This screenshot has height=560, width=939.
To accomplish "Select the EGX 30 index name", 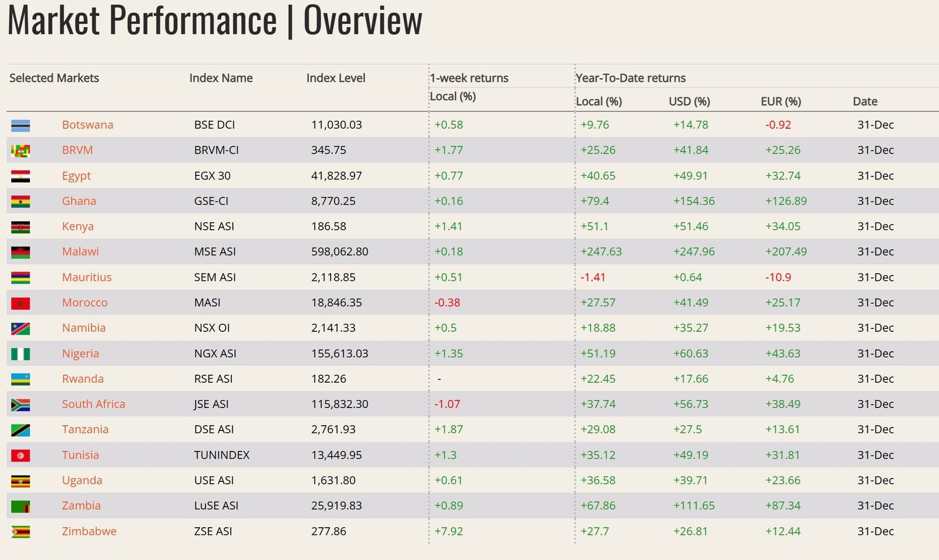I will point(212,175).
